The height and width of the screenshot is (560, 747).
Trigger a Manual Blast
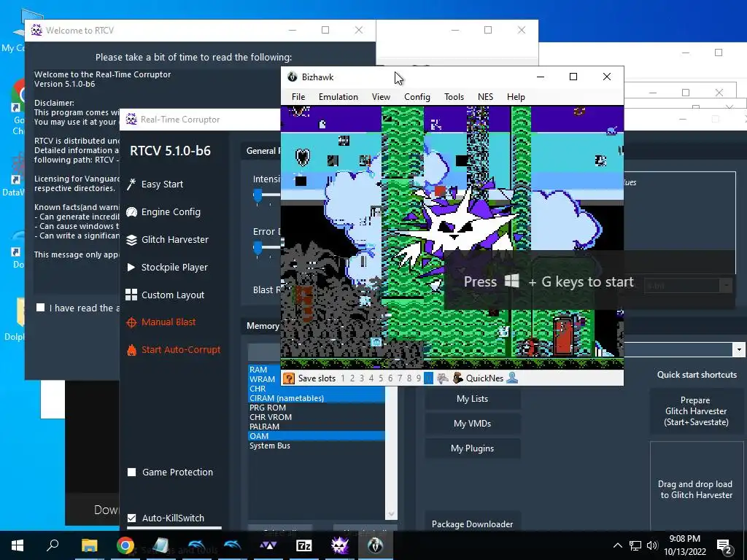pyautogui.click(x=161, y=322)
